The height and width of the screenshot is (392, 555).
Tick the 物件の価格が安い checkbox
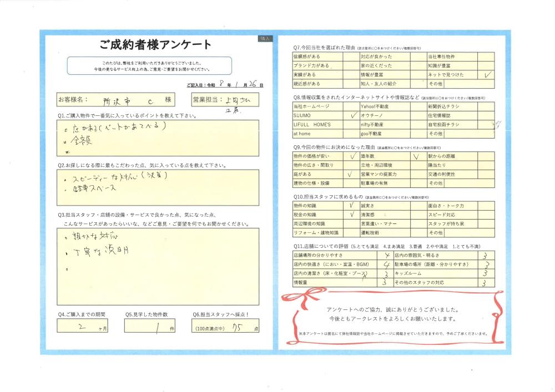coord(352,156)
